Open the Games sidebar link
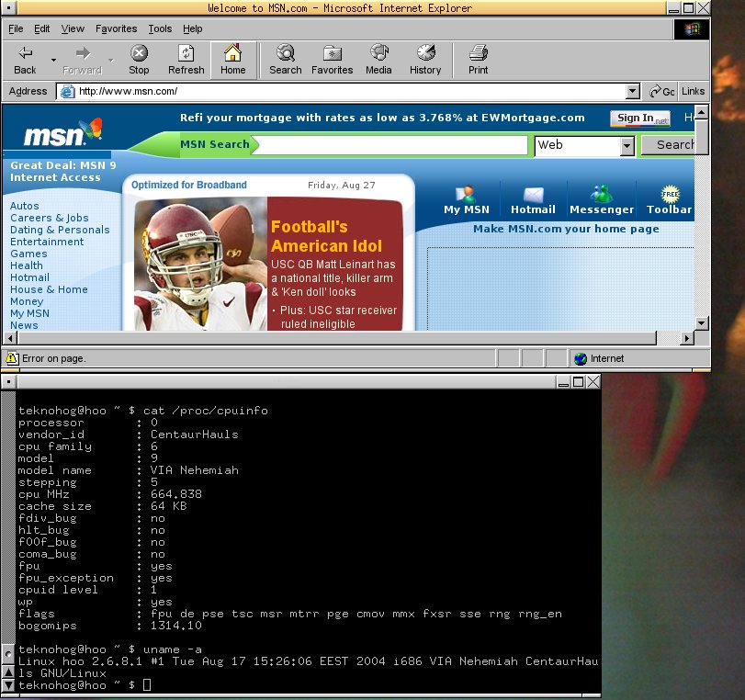Viewport: 745px width, 700px height. (x=28, y=254)
